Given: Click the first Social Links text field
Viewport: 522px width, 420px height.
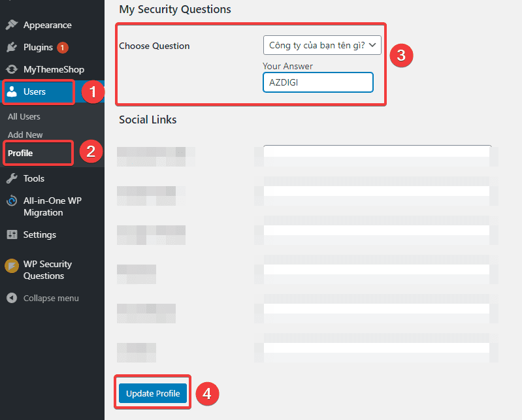Looking at the screenshot, I should tap(377, 152).
